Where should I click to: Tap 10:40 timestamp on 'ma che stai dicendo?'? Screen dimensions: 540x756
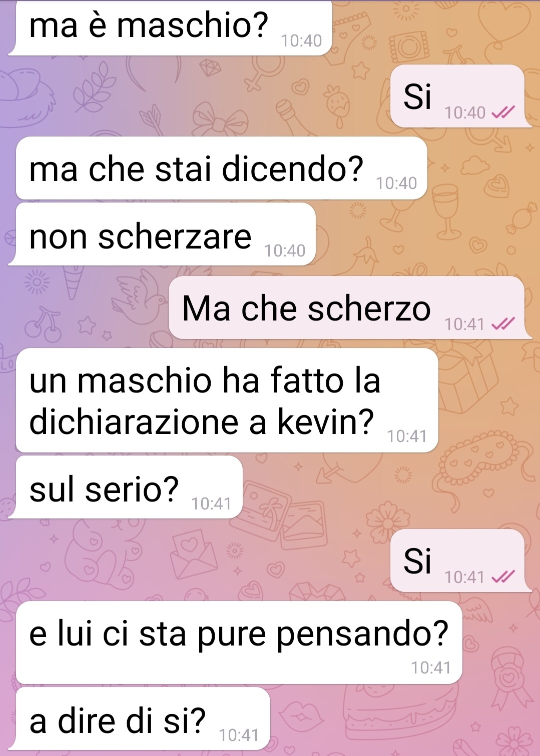click(396, 183)
